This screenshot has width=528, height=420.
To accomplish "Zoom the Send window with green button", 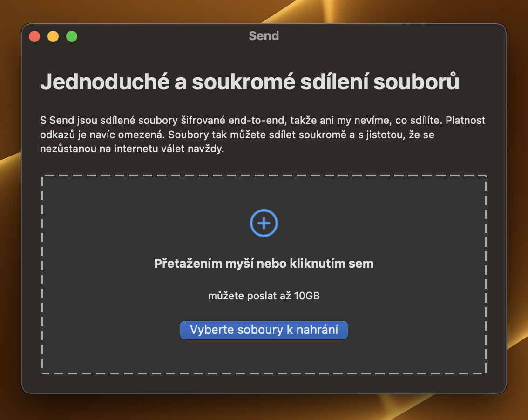I will click(x=72, y=36).
